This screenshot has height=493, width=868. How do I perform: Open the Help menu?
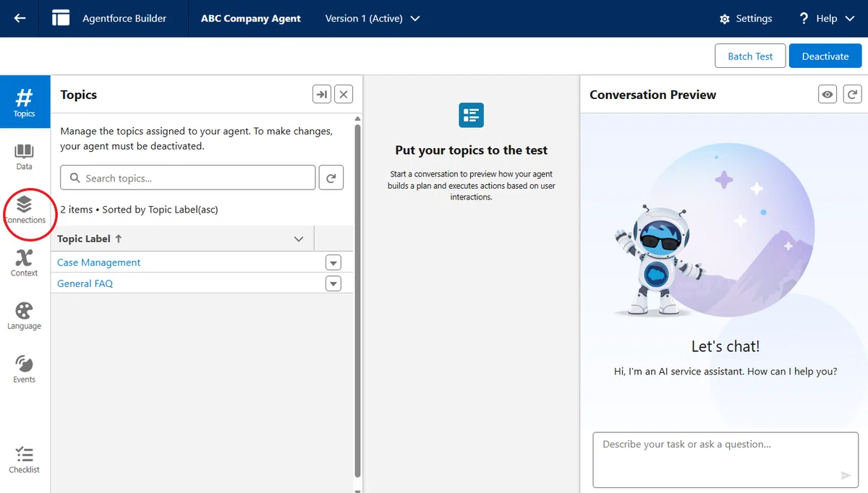[827, 19]
